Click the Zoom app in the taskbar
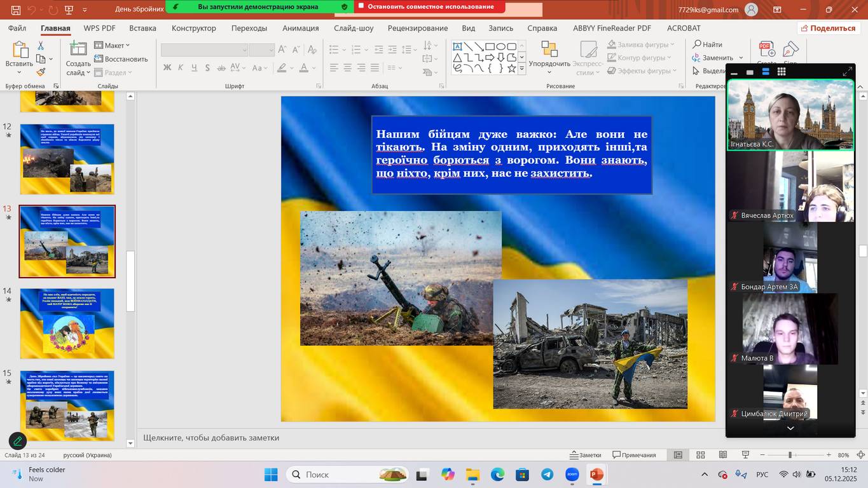This screenshot has height=488, width=868. pyautogui.click(x=572, y=475)
